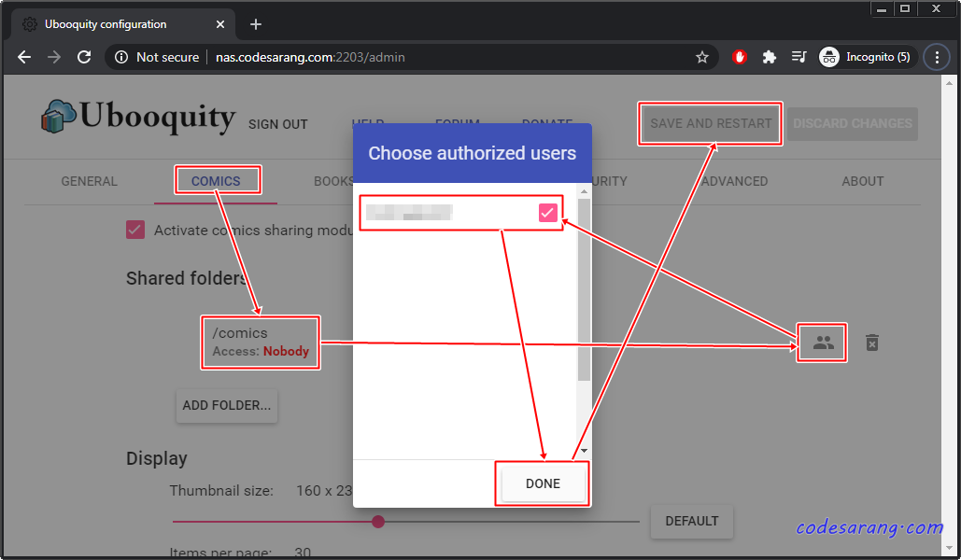Delete the /comics shared folder
Image resolution: width=961 pixels, height=560 pixels.
(x=871, y=343)
